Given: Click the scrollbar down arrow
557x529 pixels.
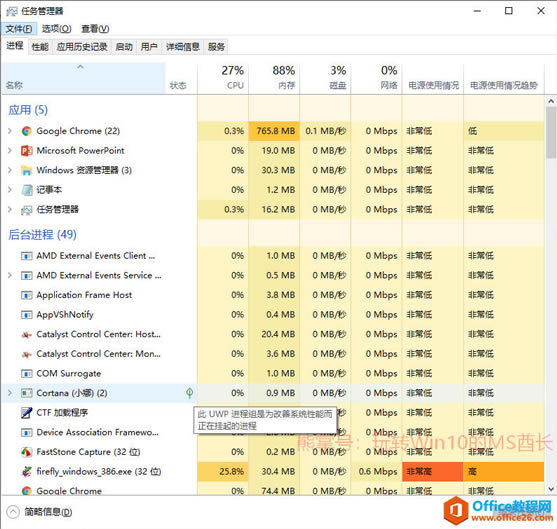Looking at the screenshot, I should (551, 490).
